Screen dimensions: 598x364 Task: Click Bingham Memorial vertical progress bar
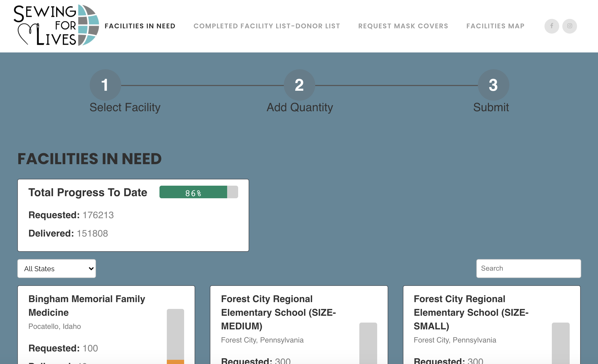[175, 336]
